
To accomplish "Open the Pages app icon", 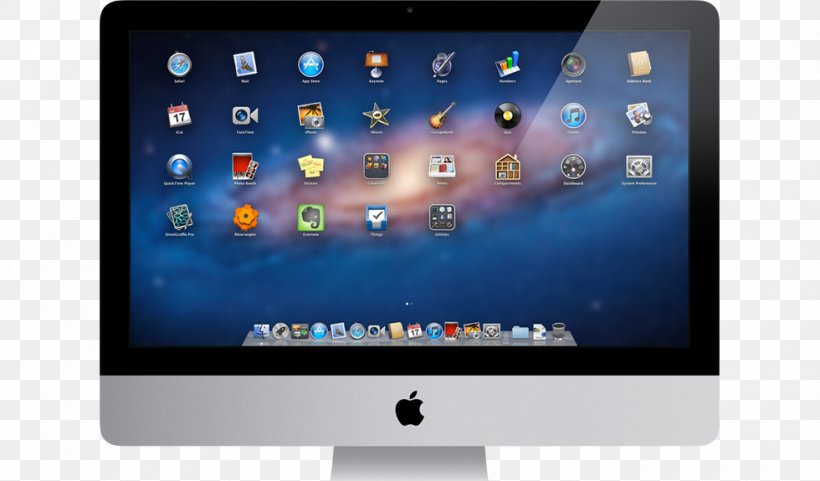I will click(442, 64).
